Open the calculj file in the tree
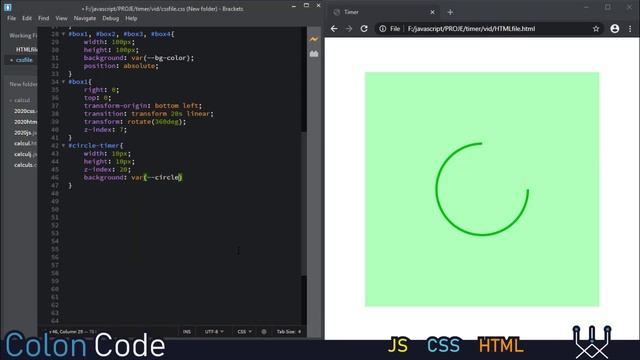 [25, 154]
